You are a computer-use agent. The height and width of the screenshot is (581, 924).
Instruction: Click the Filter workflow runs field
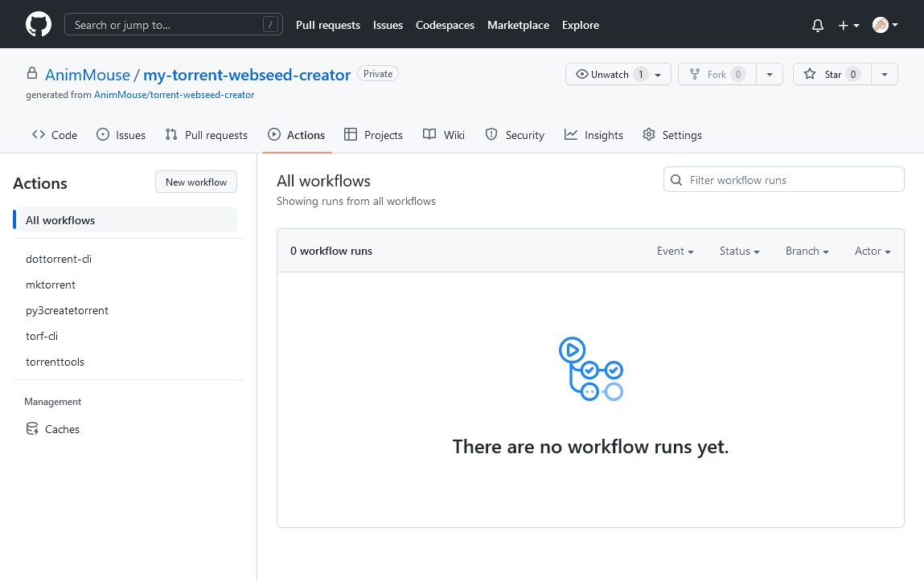pos(784,179)
